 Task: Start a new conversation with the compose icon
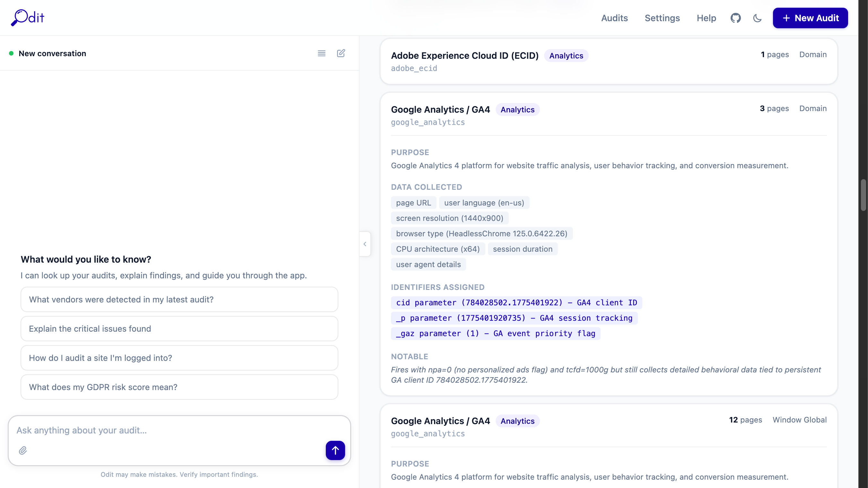click(x=341, y=53)
